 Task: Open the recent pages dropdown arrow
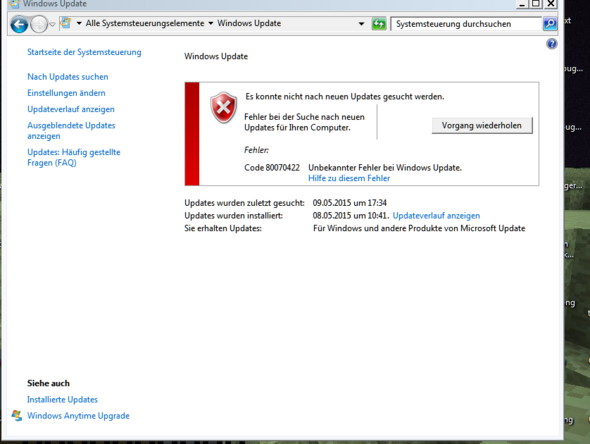[x=52, y=24]
